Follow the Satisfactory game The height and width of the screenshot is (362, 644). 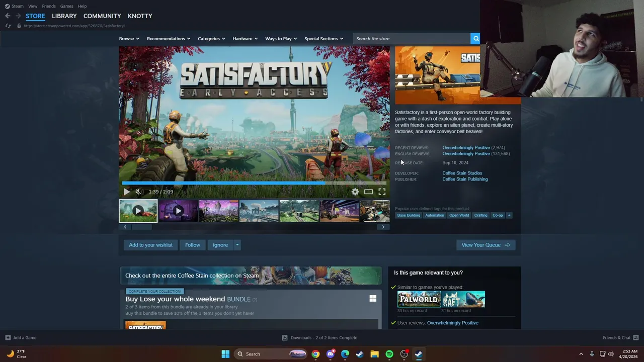(193, 245)
